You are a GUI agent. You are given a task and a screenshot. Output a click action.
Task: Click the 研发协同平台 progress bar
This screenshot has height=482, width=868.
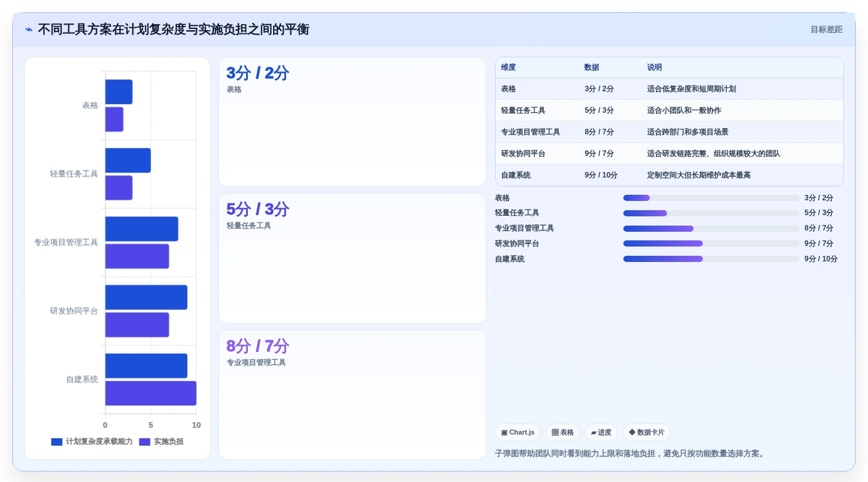pos(711,243)
